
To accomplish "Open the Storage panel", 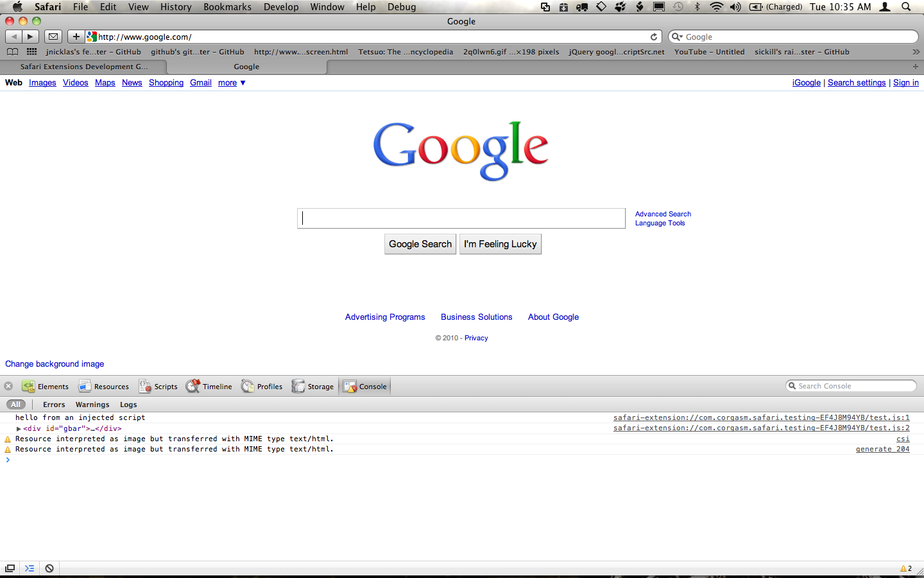I will [x=312, y=387].
